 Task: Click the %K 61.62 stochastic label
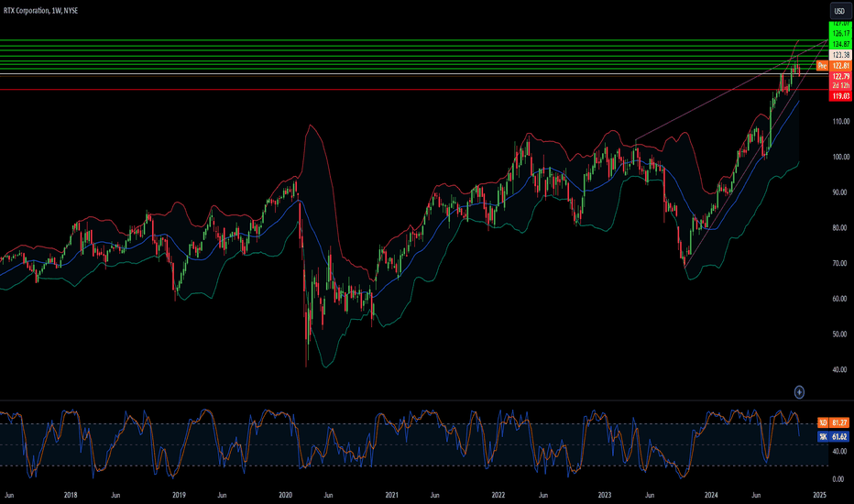coord(833,436)
